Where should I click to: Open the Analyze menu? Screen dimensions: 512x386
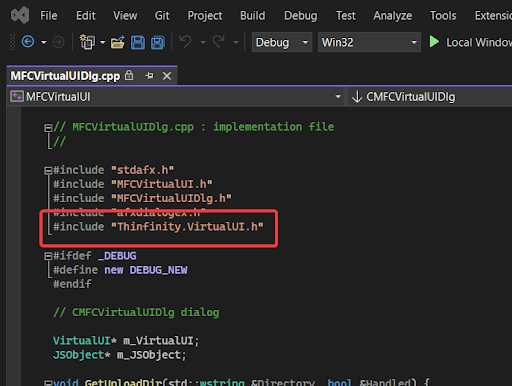[x=393, y=16]
